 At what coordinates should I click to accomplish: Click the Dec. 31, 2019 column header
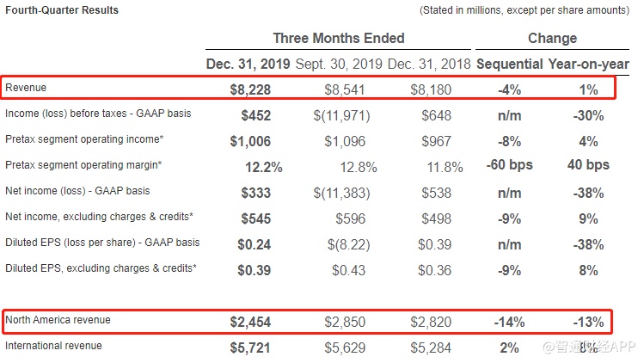click(248, 64)
